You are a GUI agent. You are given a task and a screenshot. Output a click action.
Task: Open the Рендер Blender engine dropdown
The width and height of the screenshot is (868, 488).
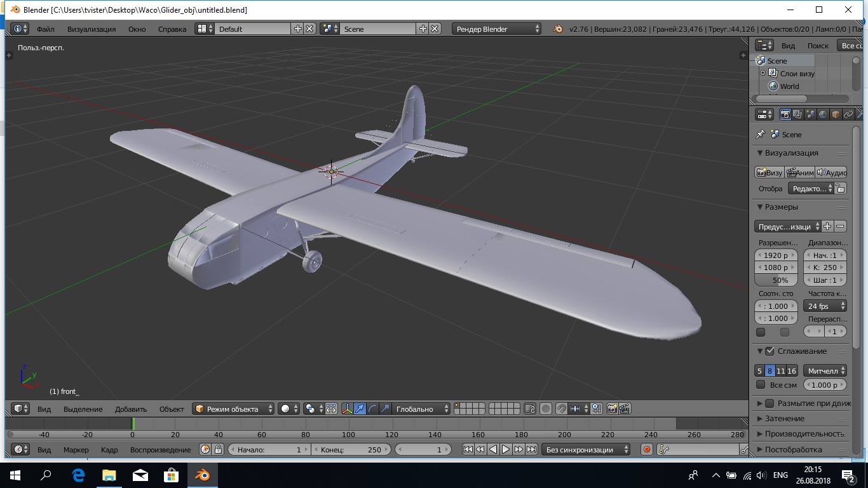click(497, 29)
